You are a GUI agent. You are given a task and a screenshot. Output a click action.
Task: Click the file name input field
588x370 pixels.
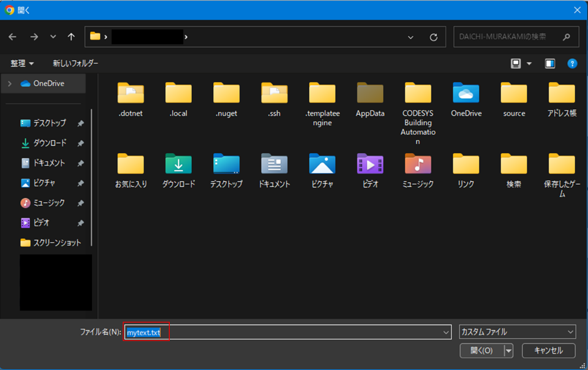[x=287, y=332]
